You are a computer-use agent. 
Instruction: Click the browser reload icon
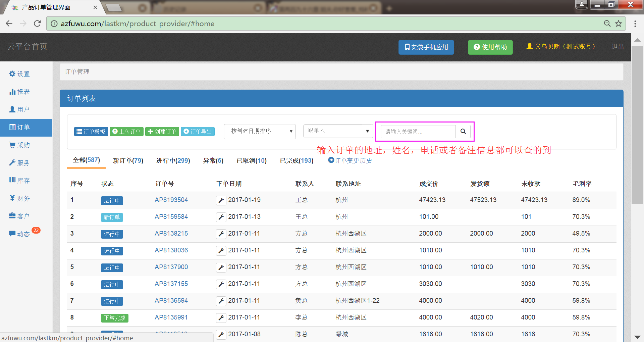pyautogui.click(x=37, y=23)
